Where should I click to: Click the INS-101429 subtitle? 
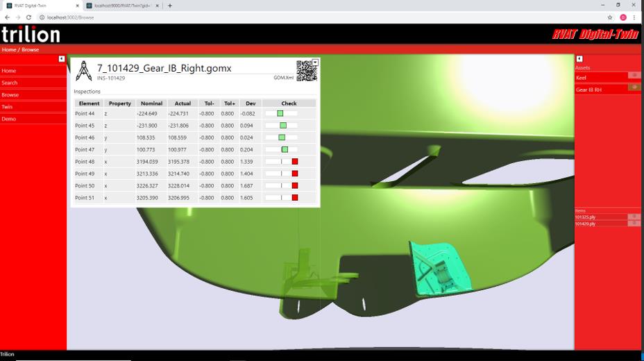[x=111, y=78]
